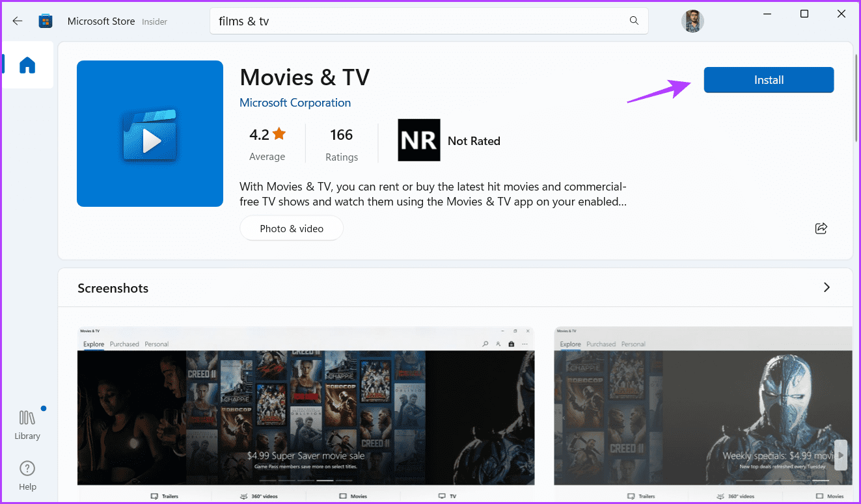Open the Microsoft Corporation publisher link
Viewport: 861px width, 504px height.
tap(295, 103)
